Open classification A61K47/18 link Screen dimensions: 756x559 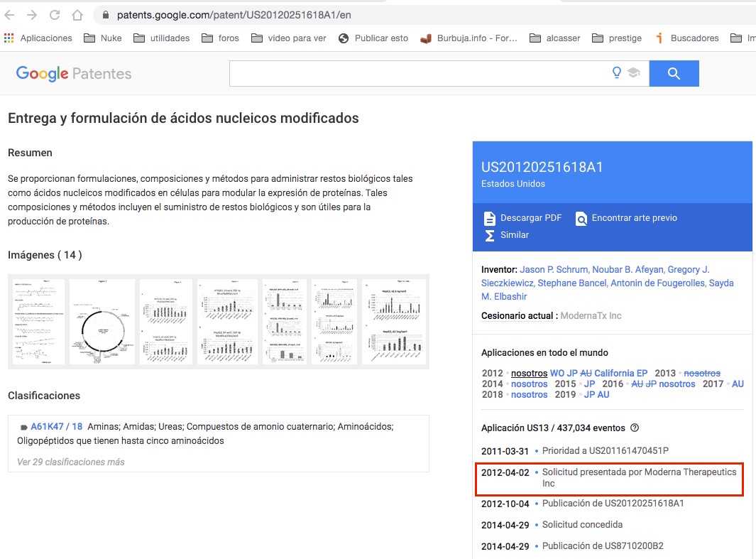(x=56, y=427)
